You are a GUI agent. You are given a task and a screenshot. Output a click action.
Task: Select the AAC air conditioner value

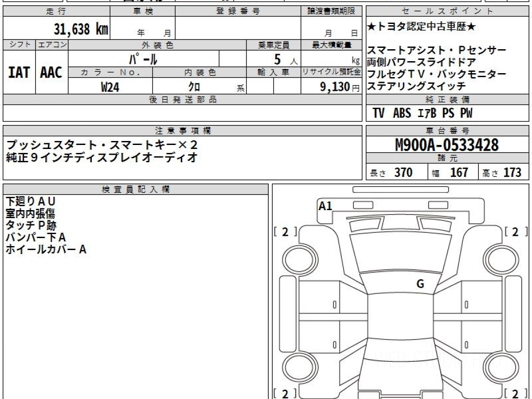click(x=51, y=72)
